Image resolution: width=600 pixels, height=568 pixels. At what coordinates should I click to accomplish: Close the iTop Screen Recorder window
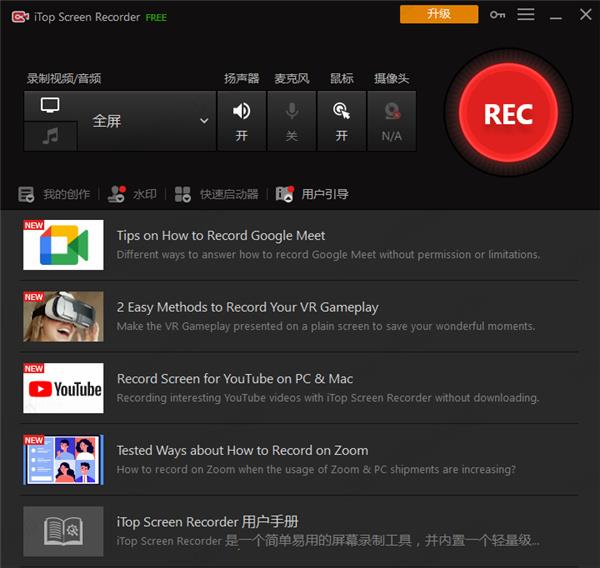(585, 15)
